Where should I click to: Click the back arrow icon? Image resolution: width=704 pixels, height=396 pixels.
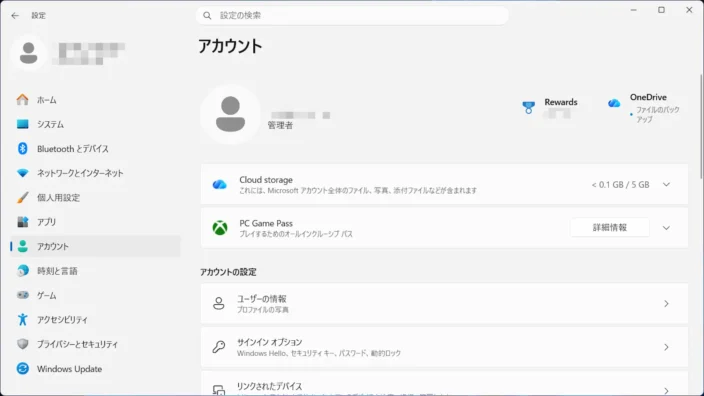click(15, 16)
